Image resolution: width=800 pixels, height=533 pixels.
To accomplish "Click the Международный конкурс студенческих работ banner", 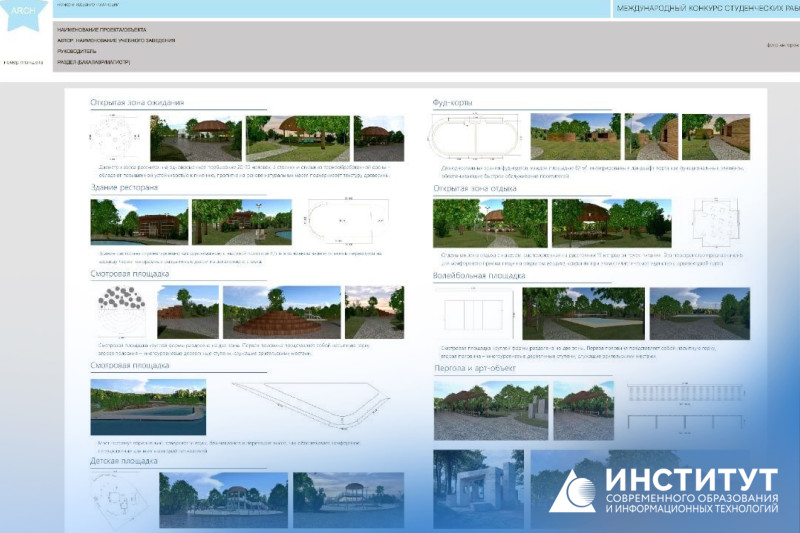I will pos(706,8).
